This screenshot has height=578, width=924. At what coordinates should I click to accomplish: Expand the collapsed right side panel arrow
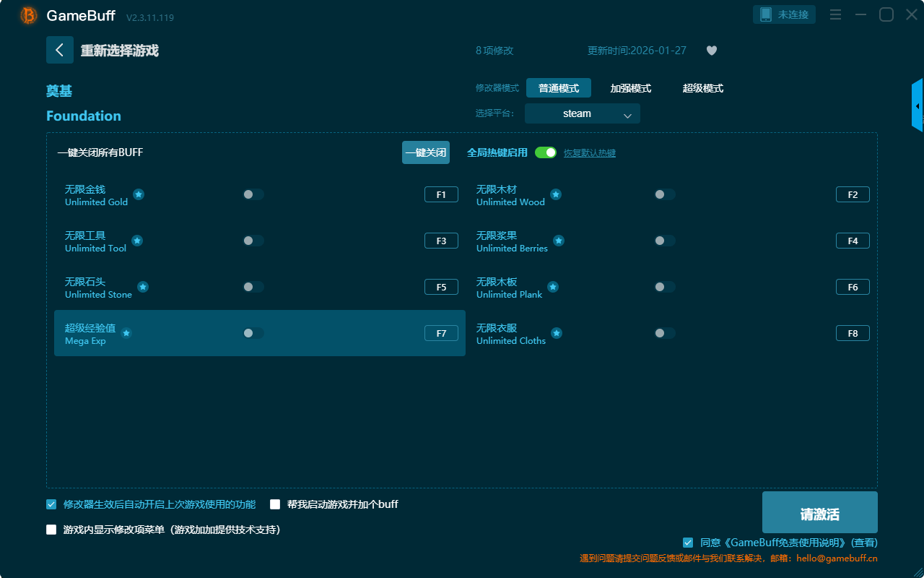918,106
